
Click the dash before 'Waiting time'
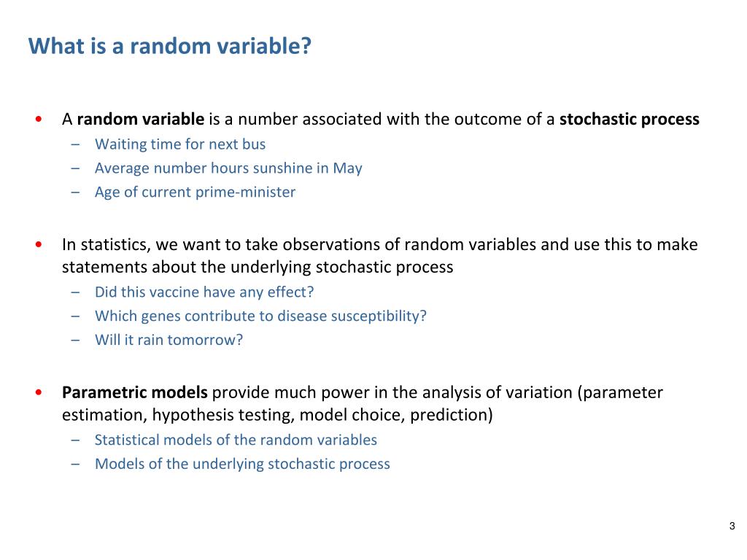click(75, 144)
